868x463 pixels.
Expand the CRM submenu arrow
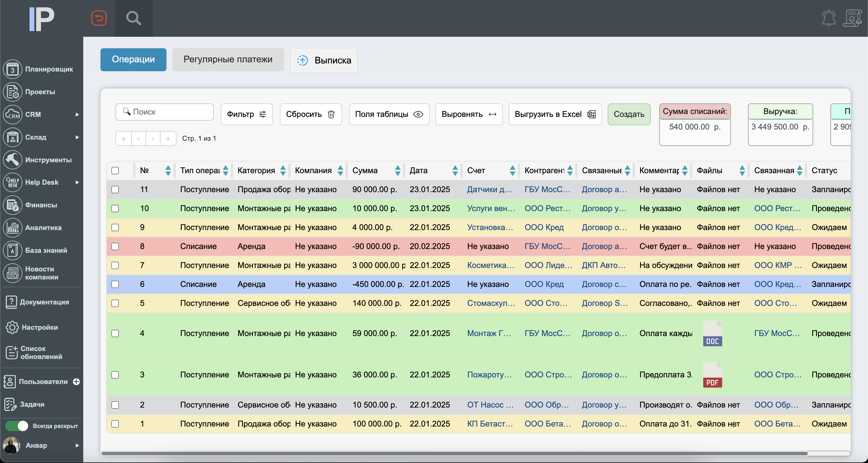pyautogui.click(x=77, y=115)
